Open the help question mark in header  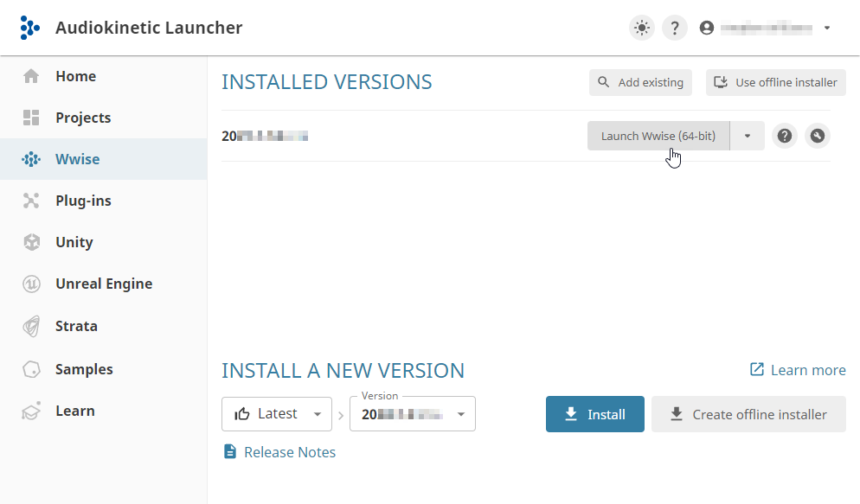675,28
